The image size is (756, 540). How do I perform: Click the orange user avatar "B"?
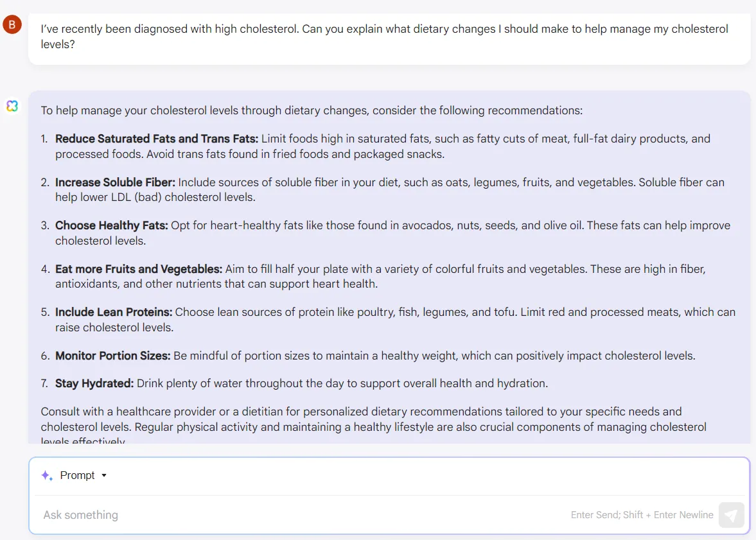pos(12,24)
